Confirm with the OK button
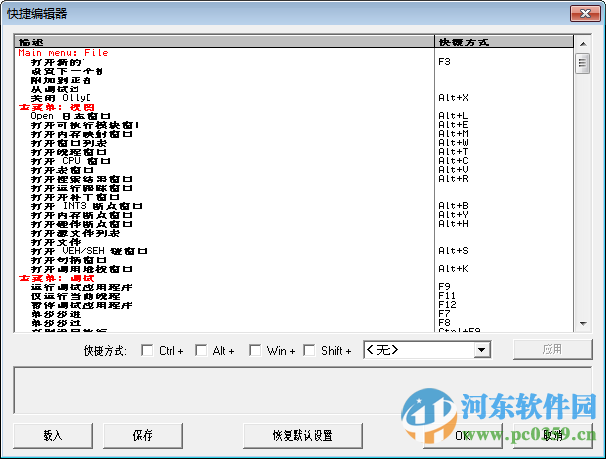 click(x=463, y=435)
